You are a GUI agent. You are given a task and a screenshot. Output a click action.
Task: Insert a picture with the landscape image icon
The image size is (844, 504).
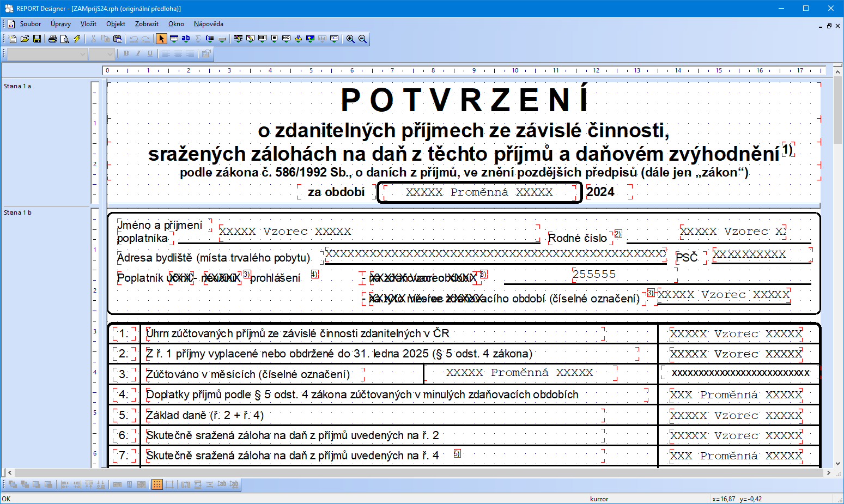pos(310,39)
